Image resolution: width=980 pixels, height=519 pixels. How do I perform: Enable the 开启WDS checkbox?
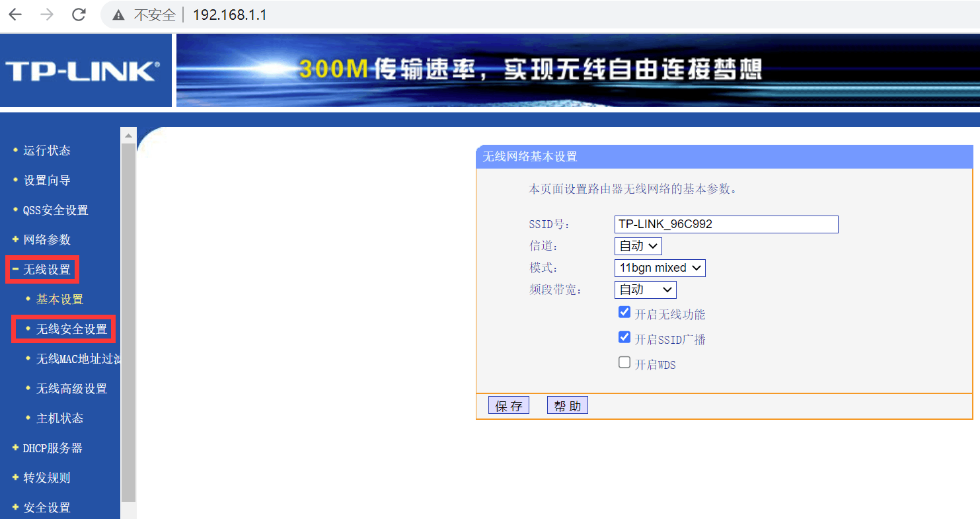point(624,362)
